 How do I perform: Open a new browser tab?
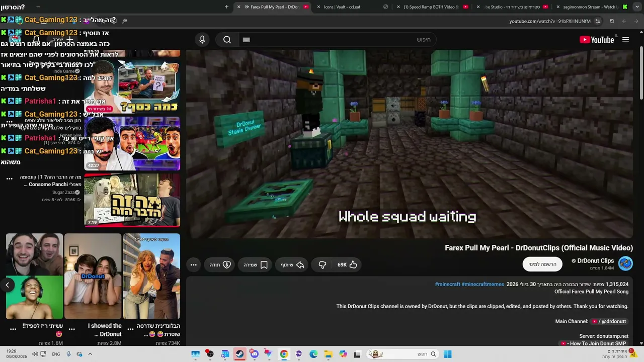tap(226, 7)
